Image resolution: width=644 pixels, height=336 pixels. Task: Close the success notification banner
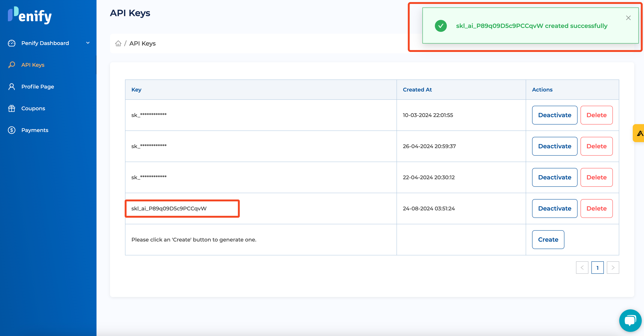(x=628, y=18)
